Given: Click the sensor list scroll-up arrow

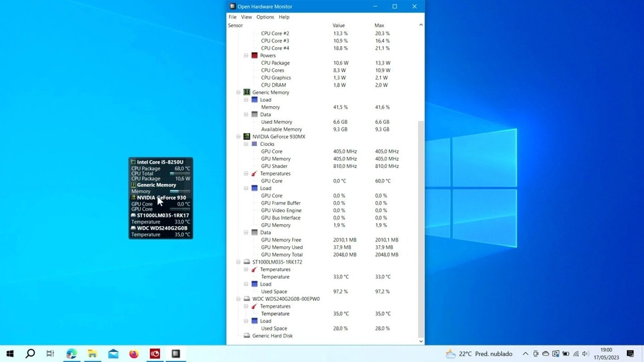Looking at the screenshot, I should pos(421,25).
